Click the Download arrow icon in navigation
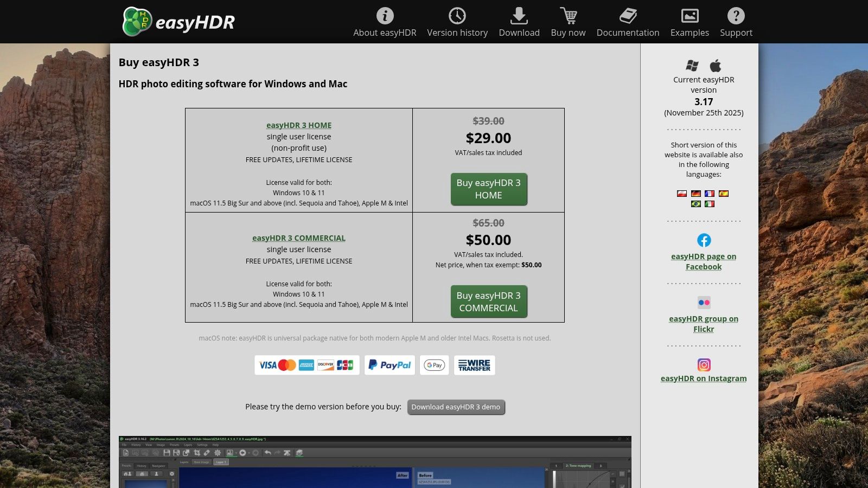 (x=519, y=15)
